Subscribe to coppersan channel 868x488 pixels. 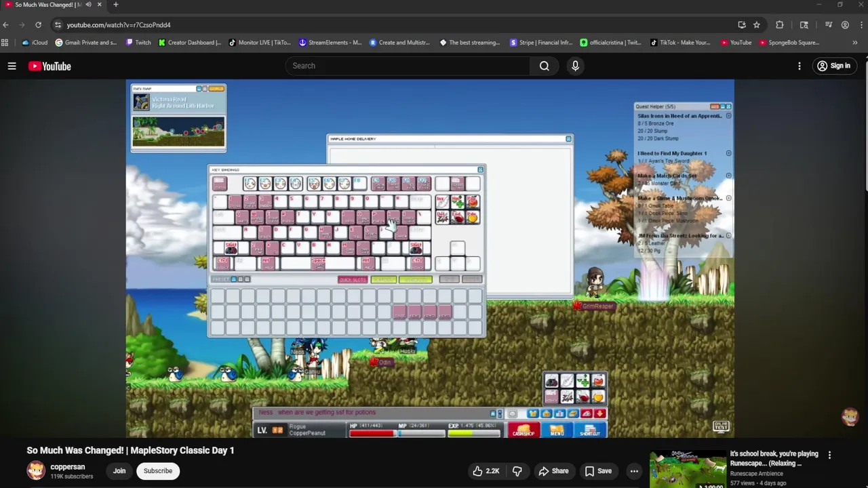pyautogui.click(x=157, y=471)
